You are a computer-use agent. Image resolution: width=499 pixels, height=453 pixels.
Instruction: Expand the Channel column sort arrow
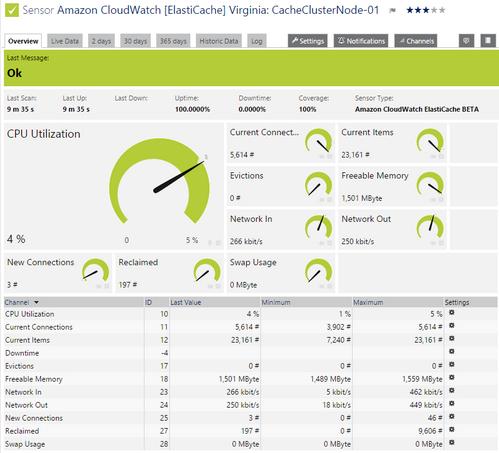click(36, 302)
